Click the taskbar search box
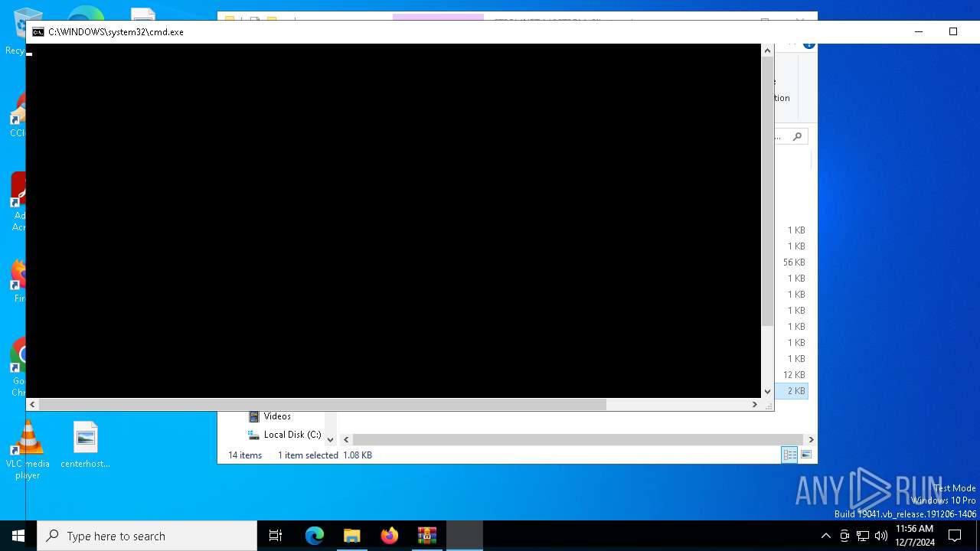 [147, 536]
